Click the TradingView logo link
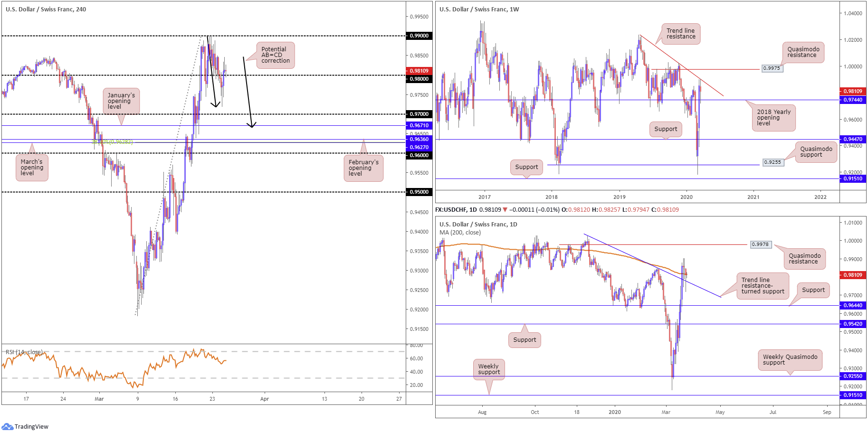This screenshot has height=432, width=868. point(25,426)
